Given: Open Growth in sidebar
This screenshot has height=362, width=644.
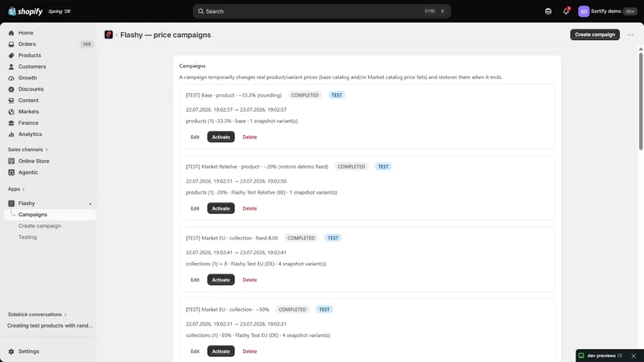Looking at the screenshot, I should (27, 77).
